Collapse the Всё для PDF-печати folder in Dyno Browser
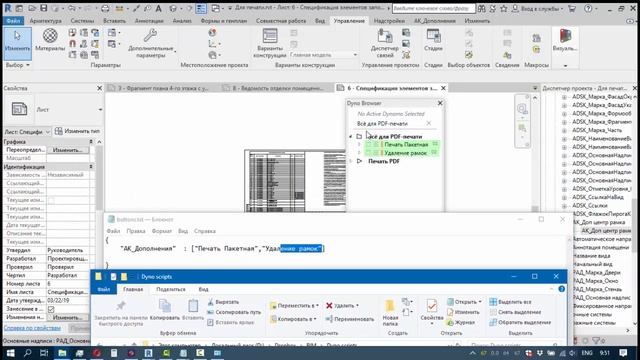The height and width of the screenshot is (360, 640). (351, 136)
